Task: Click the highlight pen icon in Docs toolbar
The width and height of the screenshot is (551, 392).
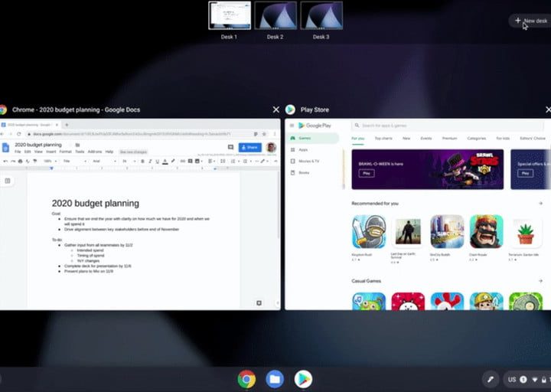Action: 172,161
